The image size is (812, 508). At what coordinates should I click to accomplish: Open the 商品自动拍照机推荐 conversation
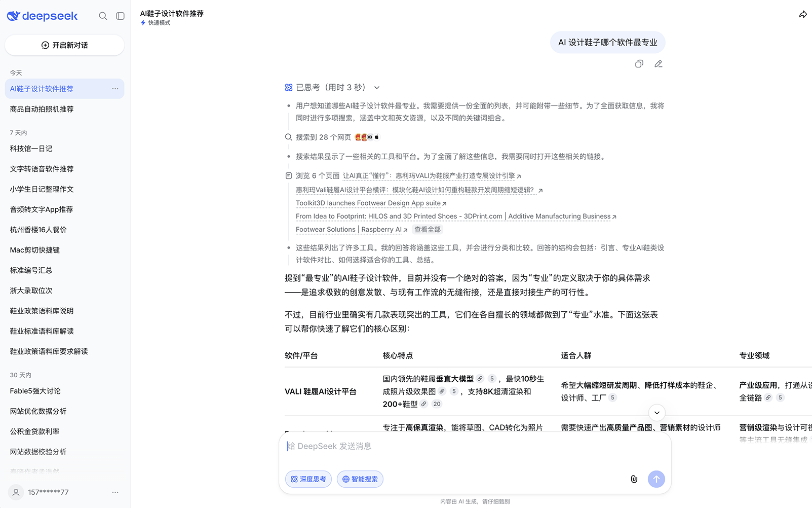tap(64, 109)
